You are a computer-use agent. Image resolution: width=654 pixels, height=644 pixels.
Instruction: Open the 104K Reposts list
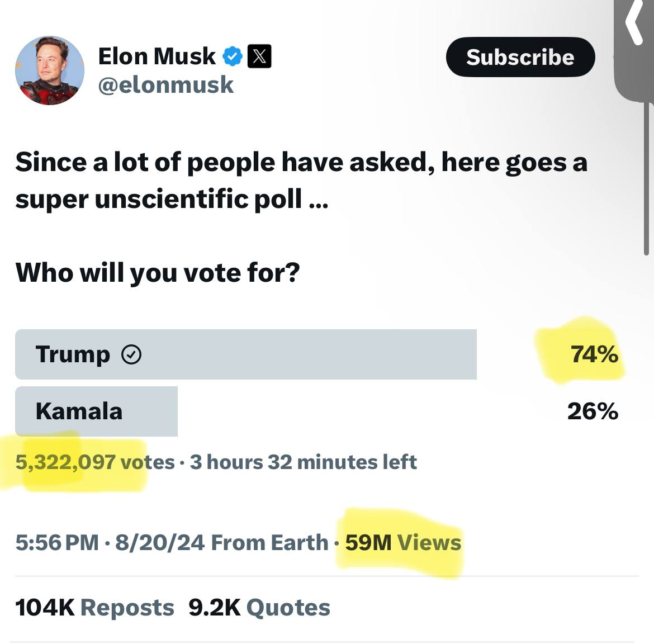click(x=94, y=608)
